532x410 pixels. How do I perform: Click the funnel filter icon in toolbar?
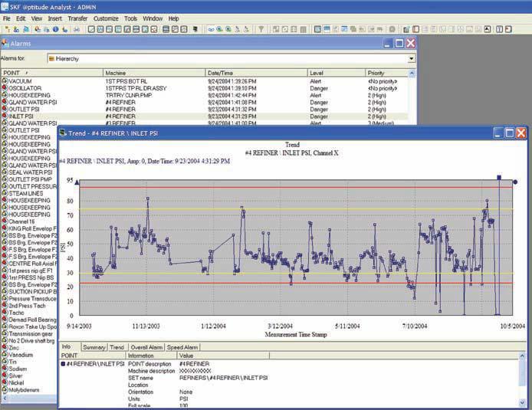(261, 29)
